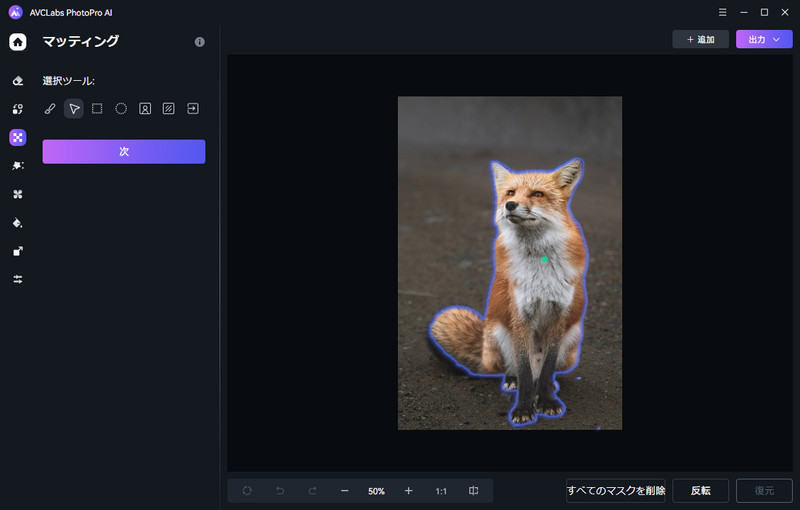
Task: Click the 追加 button to add image
Action: pyautogui.click(x=700, y=39)
